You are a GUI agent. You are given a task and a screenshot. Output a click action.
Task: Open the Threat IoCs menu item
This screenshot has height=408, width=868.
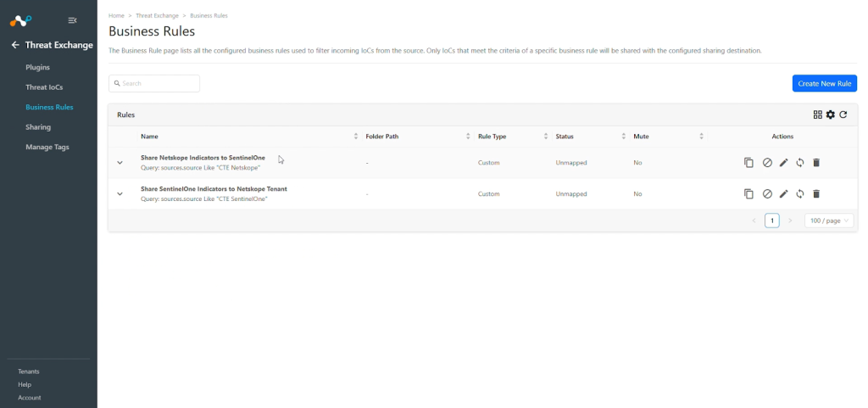click(44, 87)
